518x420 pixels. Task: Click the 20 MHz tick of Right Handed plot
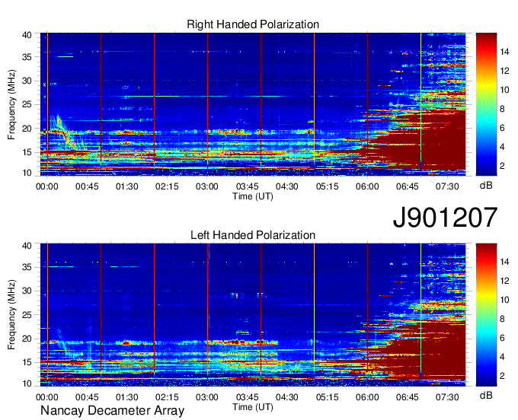pos(27,129)
